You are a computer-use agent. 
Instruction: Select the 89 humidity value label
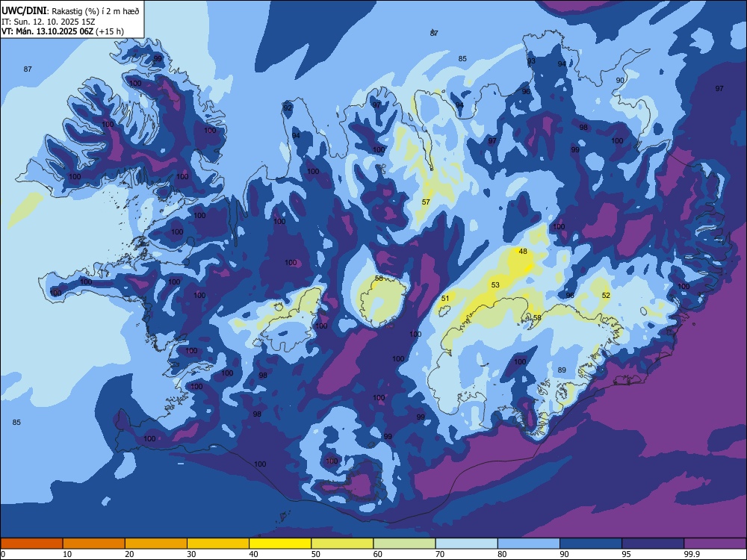[562, 370]
